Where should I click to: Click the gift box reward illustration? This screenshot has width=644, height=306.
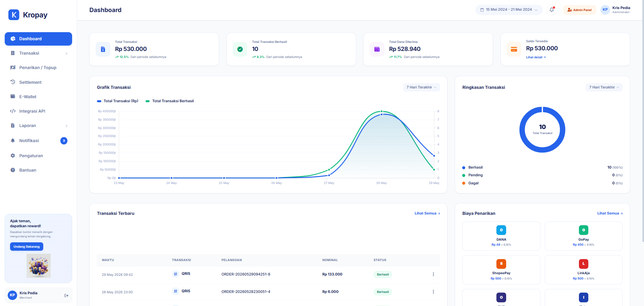click(x=39, y=265)
